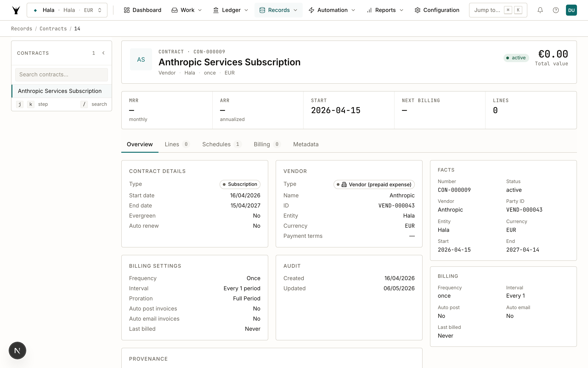Click the Automation lightning icon
The width and height of the screenshot is (588, 368).
coord(311,10)
